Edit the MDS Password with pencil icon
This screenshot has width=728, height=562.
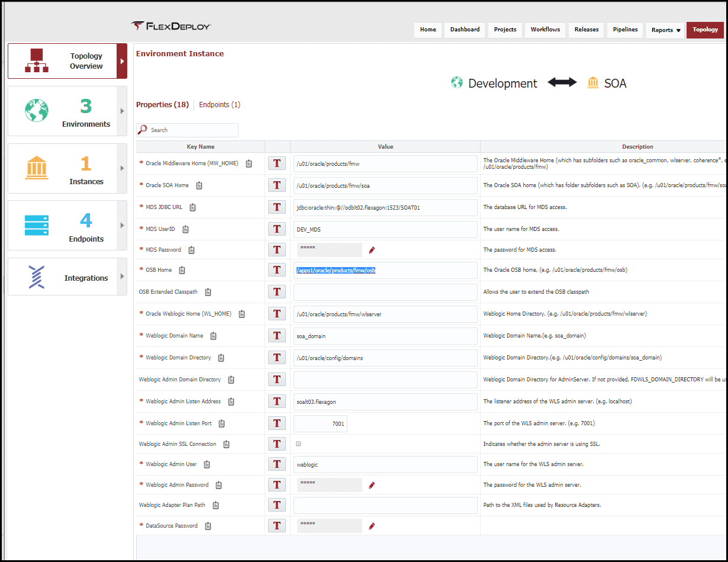pos(372,251)
